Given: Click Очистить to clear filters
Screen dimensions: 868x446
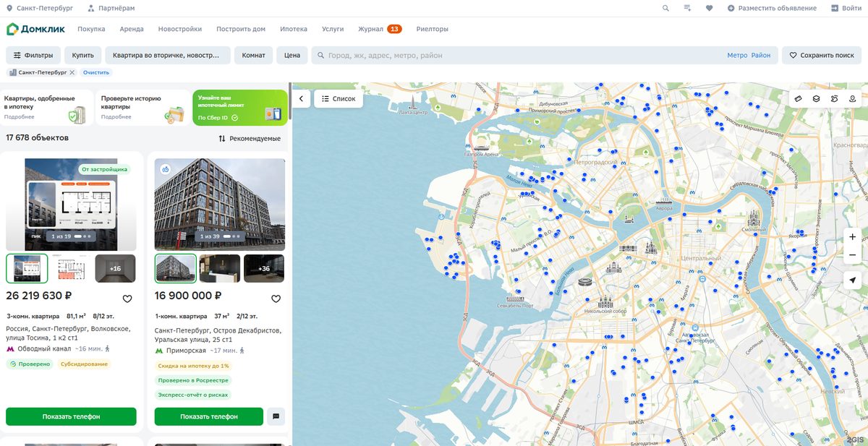Looking at the screenshot, I should click(96, 72).
